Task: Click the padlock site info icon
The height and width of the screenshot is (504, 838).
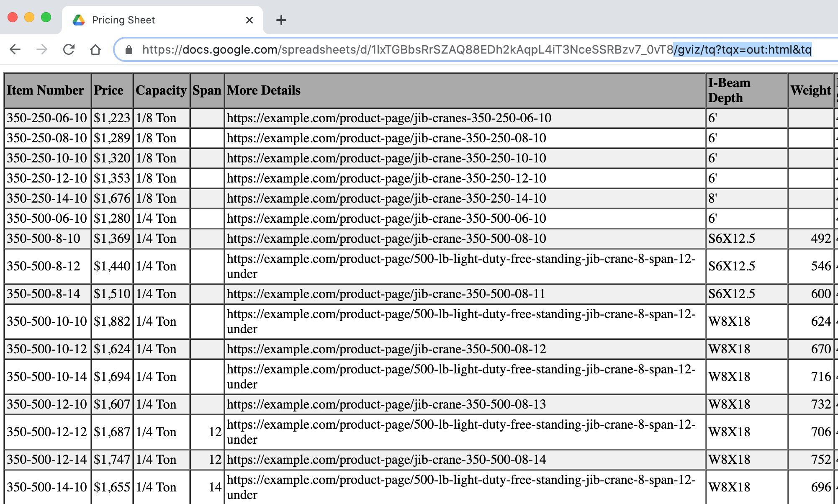Action: point(129,50)
